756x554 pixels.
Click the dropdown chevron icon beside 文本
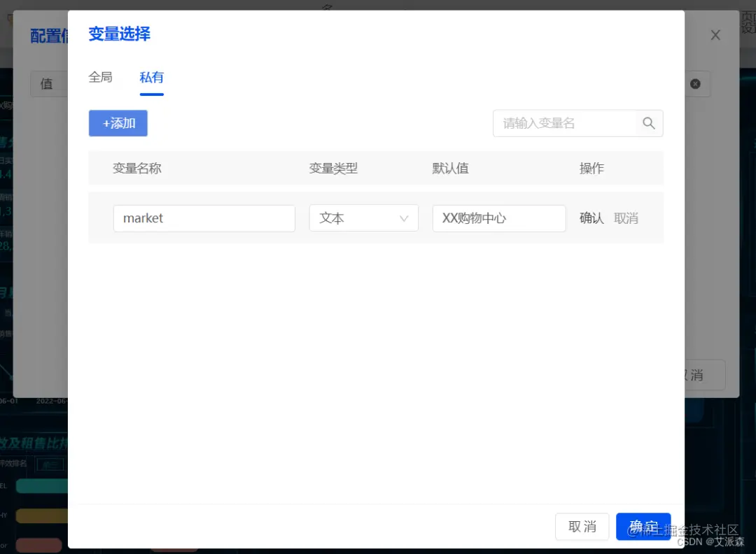404,218
